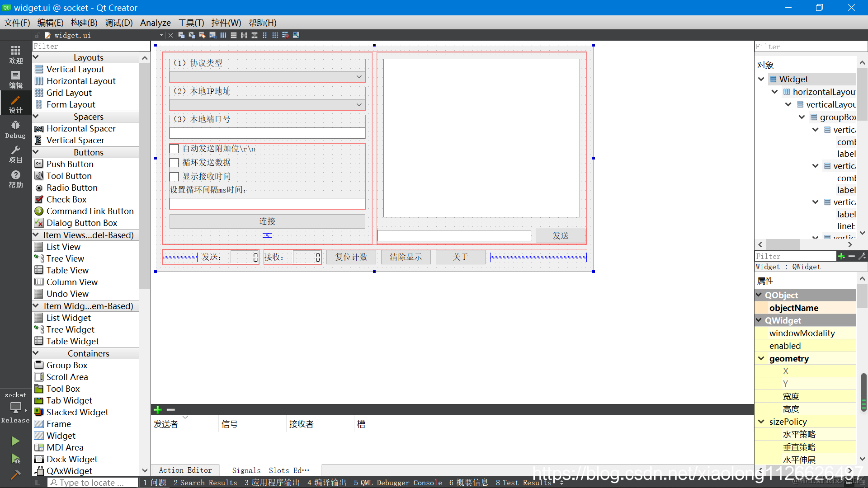The height and width of the screenshot is (488, 868).
Task: Click the 连接 button on form
Action: 267,221
